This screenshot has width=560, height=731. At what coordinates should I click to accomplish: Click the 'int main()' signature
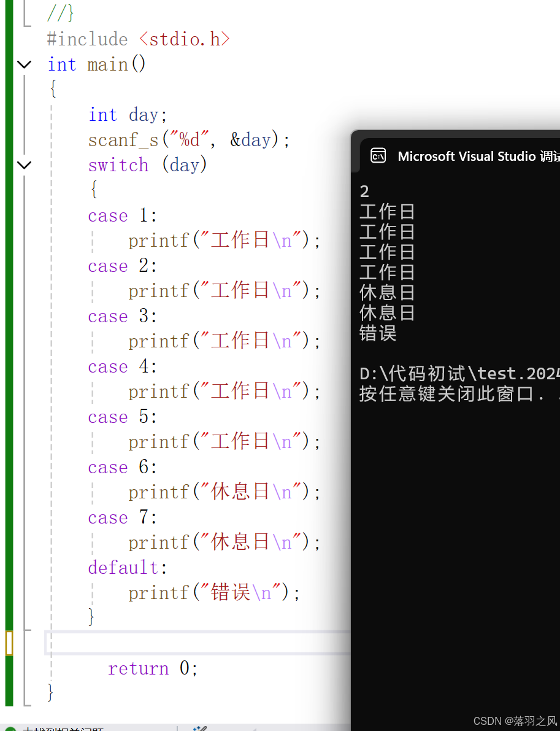pos(97,64)
